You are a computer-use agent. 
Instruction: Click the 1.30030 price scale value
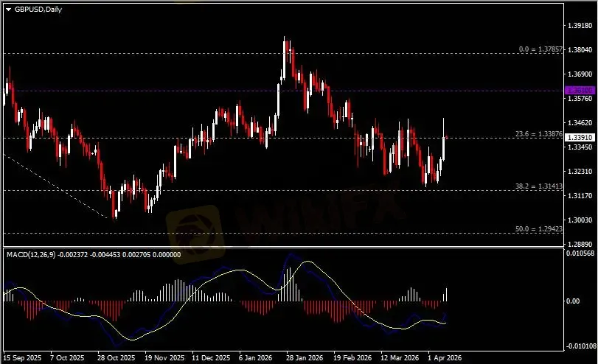(580, 220)
